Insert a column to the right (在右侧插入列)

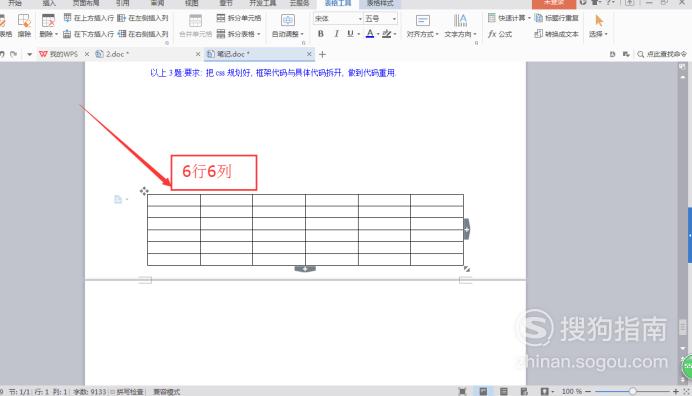pyautogui.click(x=143, y=34)
